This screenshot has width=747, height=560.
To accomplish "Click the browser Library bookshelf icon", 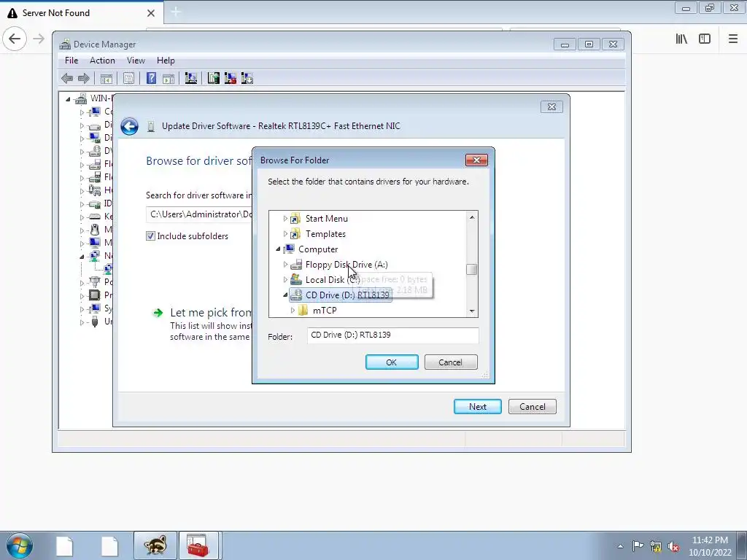I will click(x=681, y=39).
